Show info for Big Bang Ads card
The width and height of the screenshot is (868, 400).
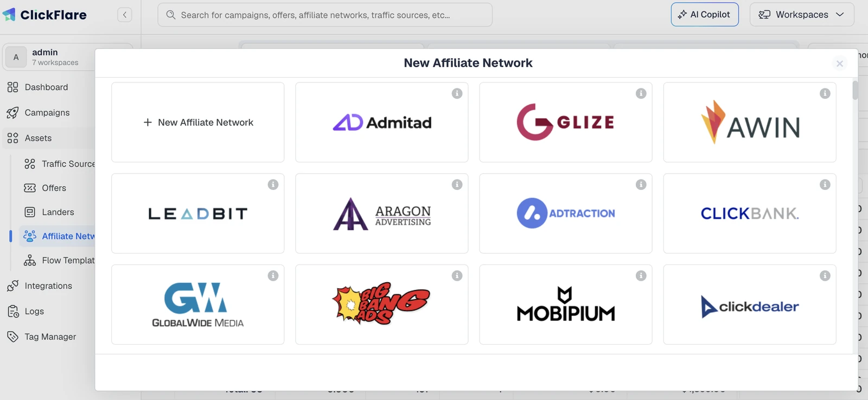(457, 276)
